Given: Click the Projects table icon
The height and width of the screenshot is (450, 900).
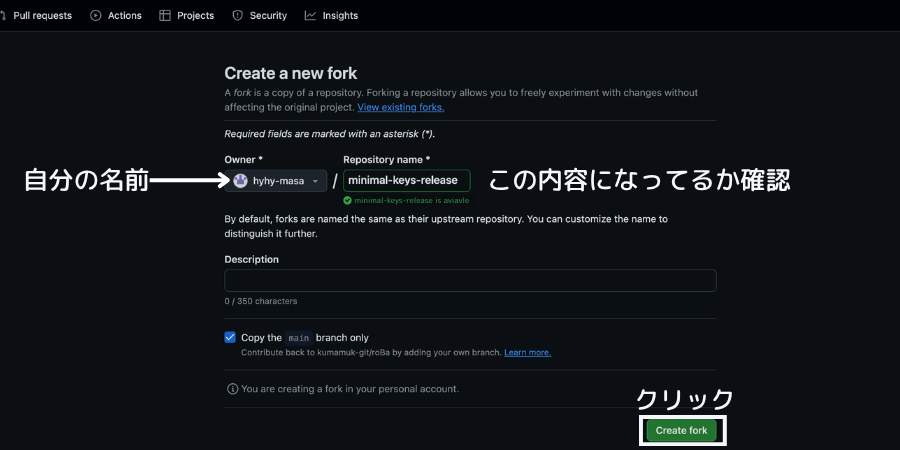Looking at the screenshot, I should 165,16.
